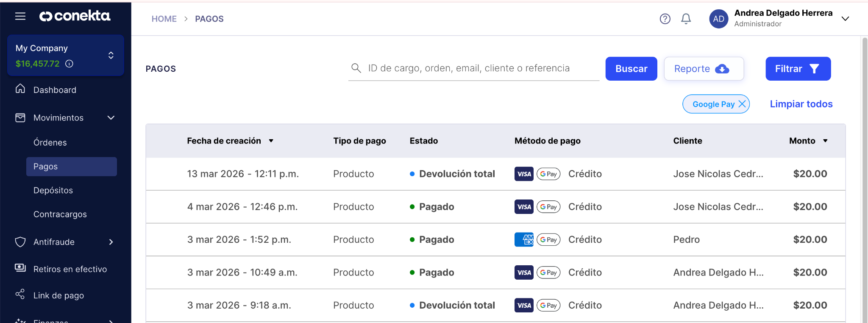Click the search magnifier icon
Screen dimensions: 868x323
356,68
